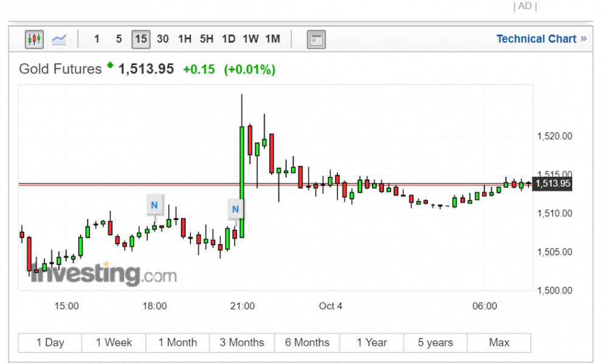The image size is (608, 364).
Task: Click the 1,520.00 axis label
Action: tap(554, 137)
